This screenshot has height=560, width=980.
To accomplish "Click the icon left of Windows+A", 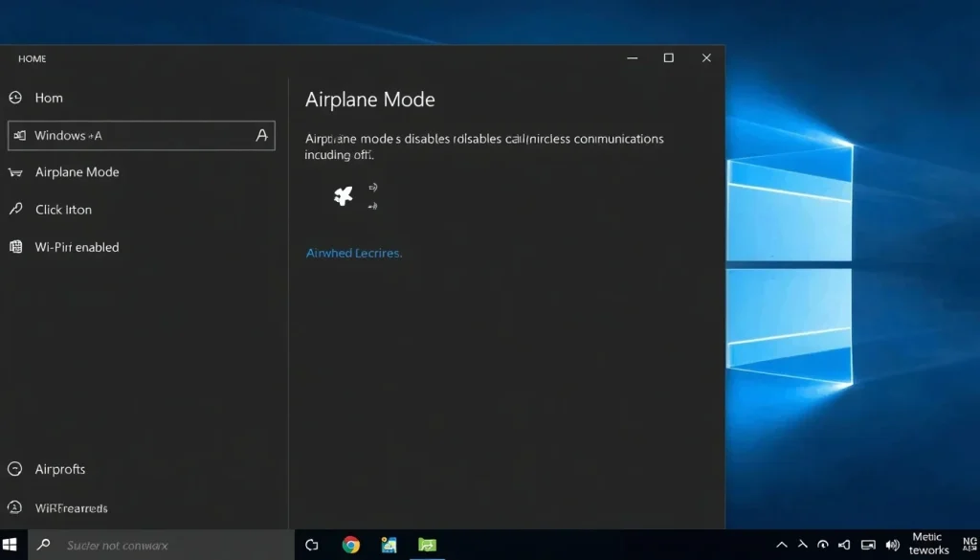I will point(19,136).
